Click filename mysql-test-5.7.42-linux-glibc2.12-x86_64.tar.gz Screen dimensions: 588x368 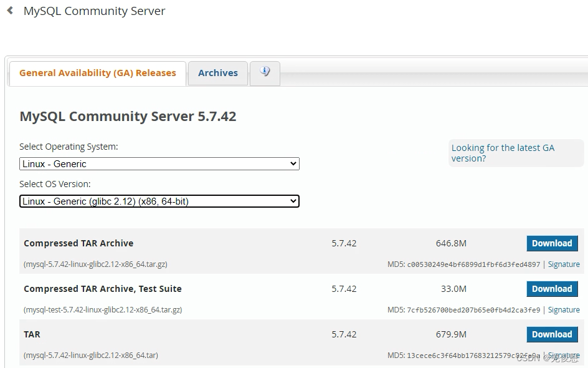tap(103, 310)
